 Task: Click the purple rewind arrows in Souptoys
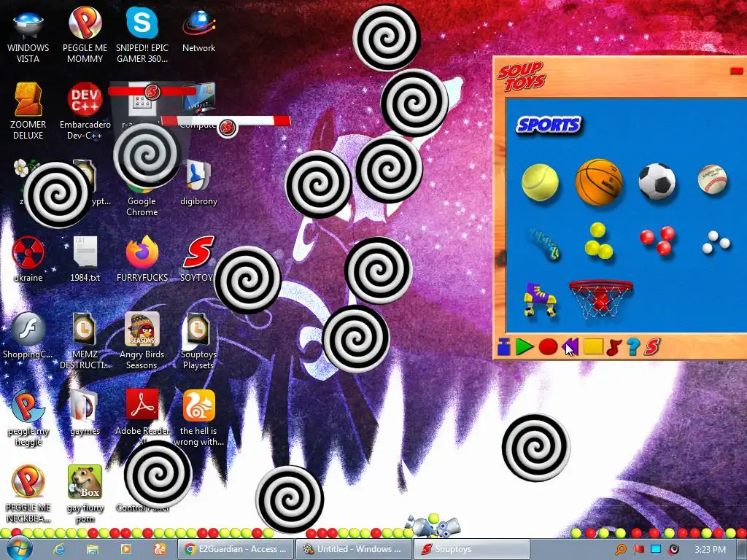click(x=570, y=346)
